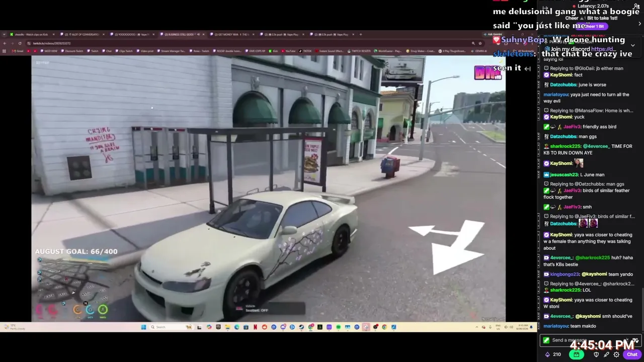The height and width of the screenshot is (362, 644).
Task: Open Netflix icon in the taskbar
Action: tap(255, 327)
